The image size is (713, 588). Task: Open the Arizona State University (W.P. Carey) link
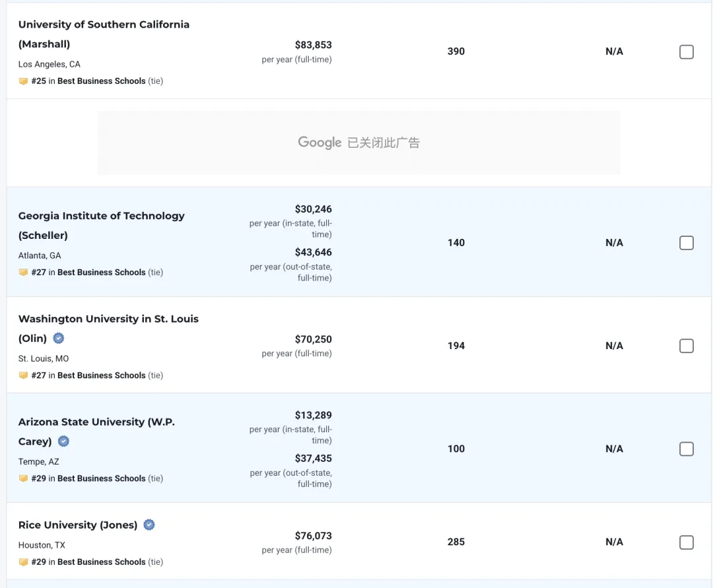point(96,422)
